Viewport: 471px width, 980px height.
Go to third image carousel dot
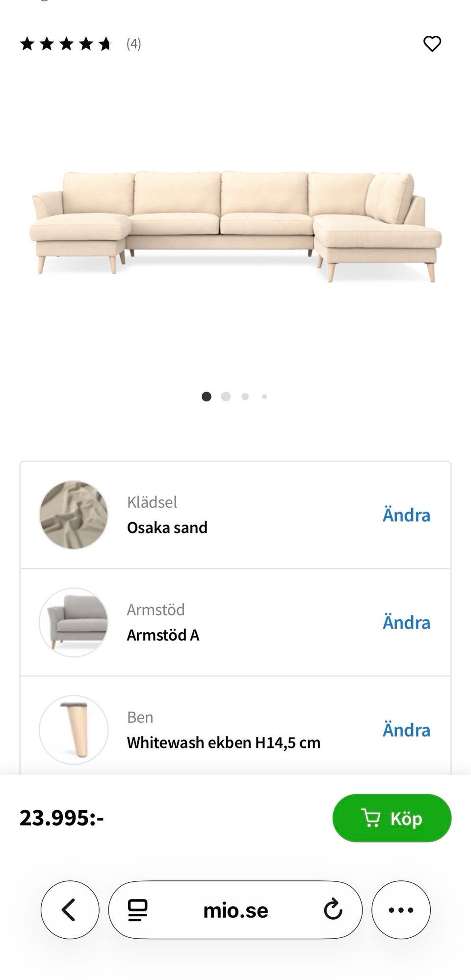point(245,397)
